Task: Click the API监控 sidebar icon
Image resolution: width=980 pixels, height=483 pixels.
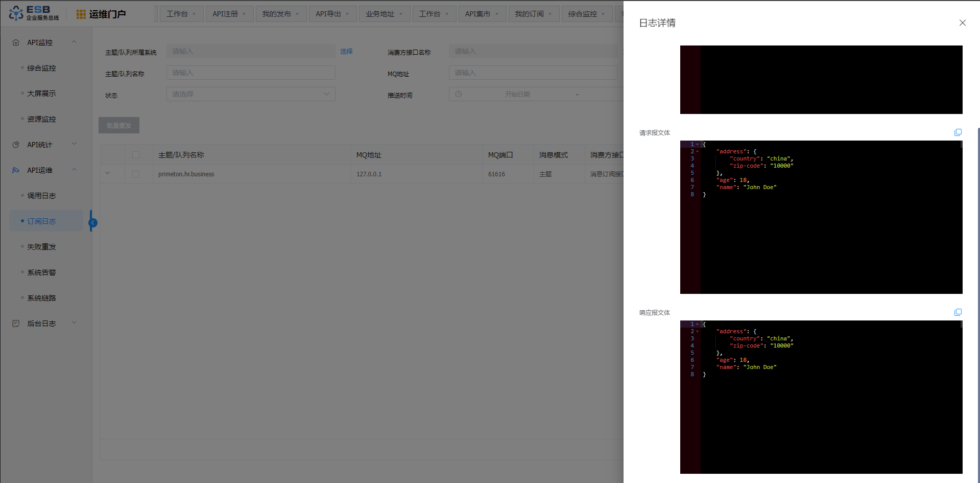Action: [16, 42]
